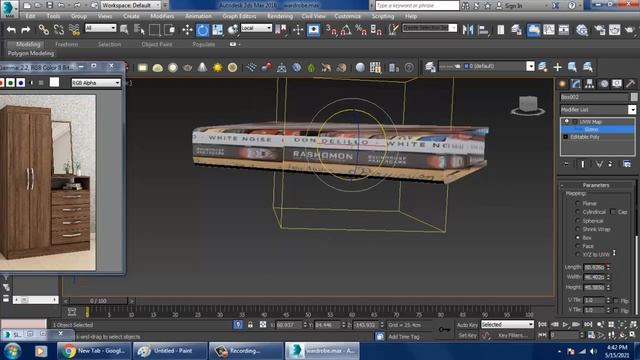Collapse the Parameters rollout
This screenshot has height=360, width=640.
[x=596, y=185]
